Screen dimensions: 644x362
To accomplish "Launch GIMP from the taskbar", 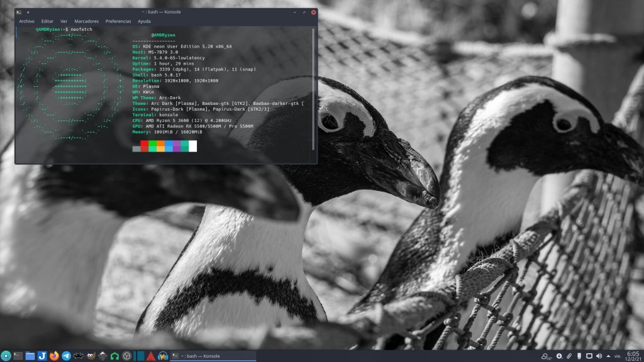I will click(91, 356).
